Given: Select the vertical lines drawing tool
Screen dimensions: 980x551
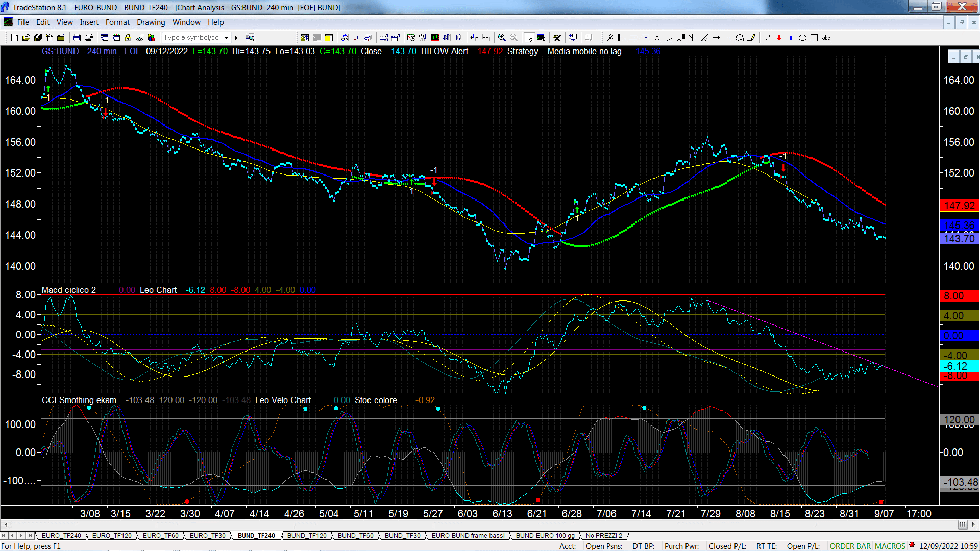Looking at the screenshot, I should click(x=622, y=37).
